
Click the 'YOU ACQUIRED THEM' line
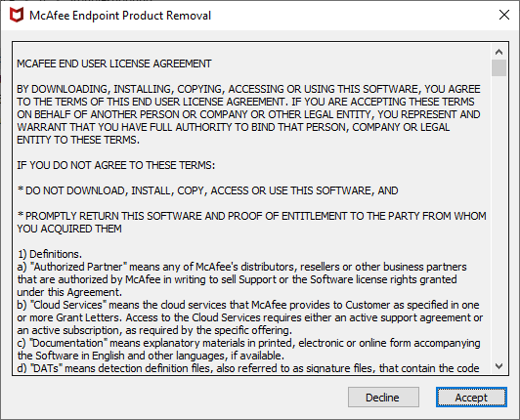pyautogui.click(x=69, y=229)
